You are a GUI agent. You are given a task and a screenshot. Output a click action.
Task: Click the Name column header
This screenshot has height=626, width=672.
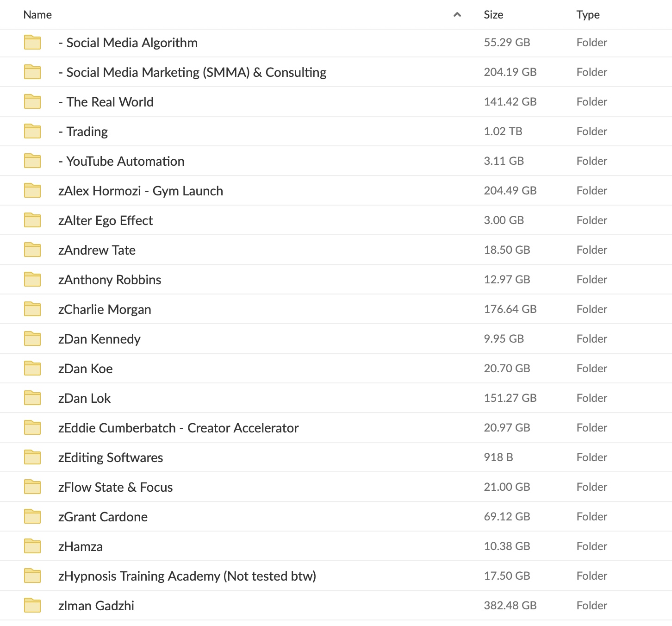coord(37,14)
